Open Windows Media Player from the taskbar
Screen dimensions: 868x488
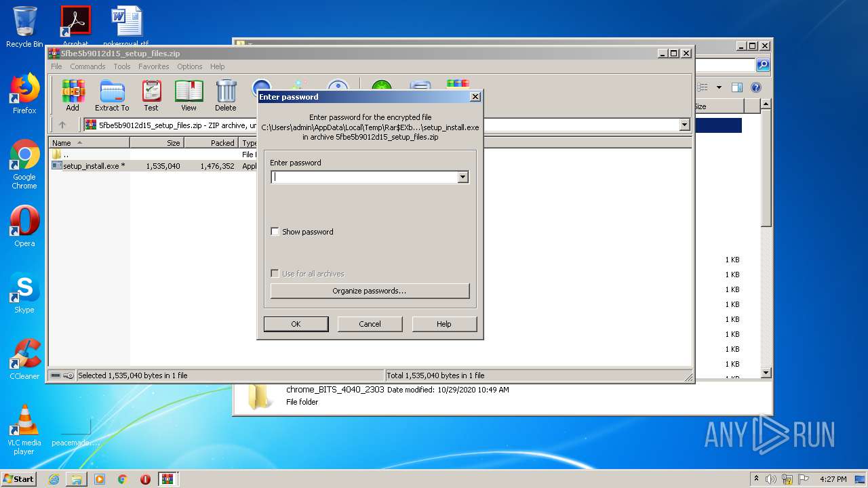click(100, 479)
